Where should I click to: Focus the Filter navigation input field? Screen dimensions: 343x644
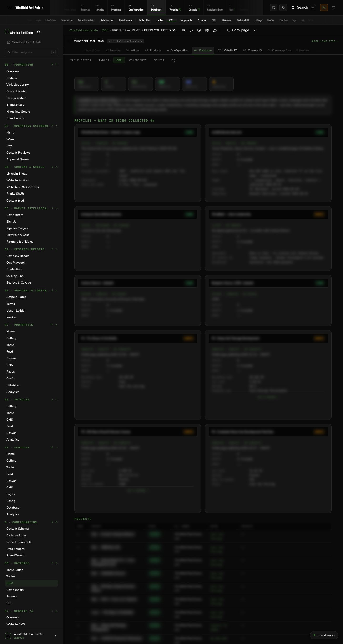[x=31, y=52]
